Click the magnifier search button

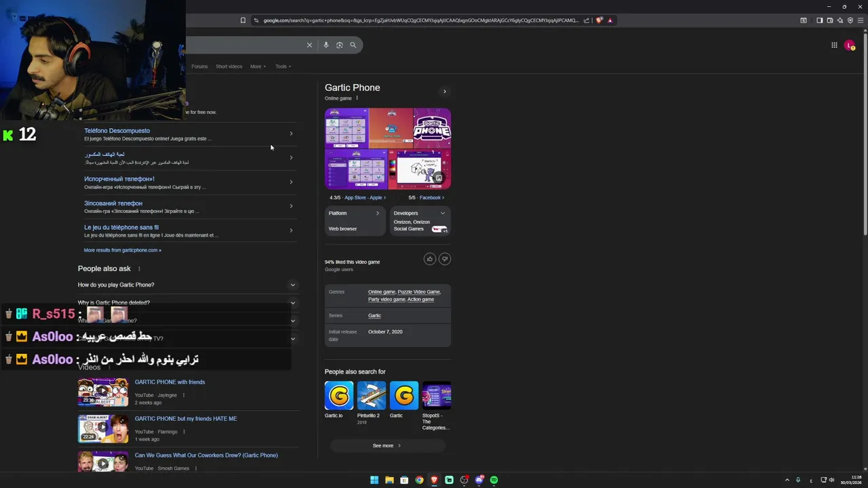pyautogui.click(x=353, y=45)
